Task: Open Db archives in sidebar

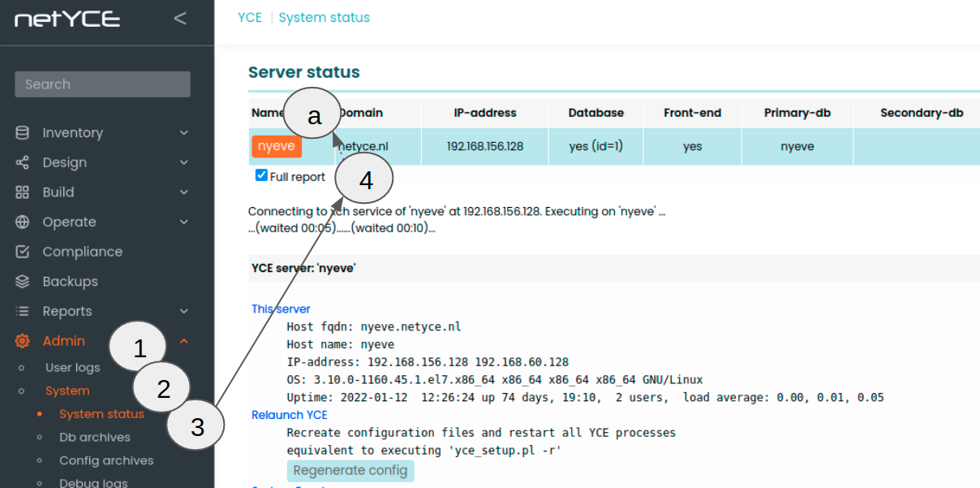Action: [94, 437]
